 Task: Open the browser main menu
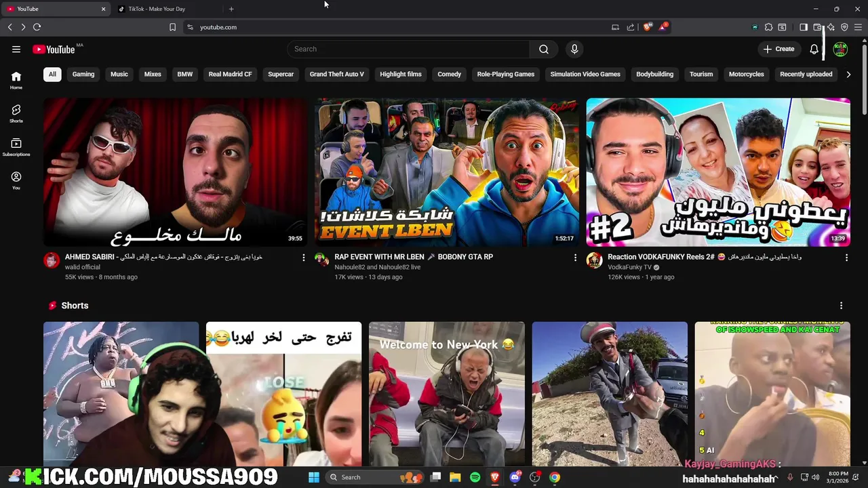tap(858, 27)
